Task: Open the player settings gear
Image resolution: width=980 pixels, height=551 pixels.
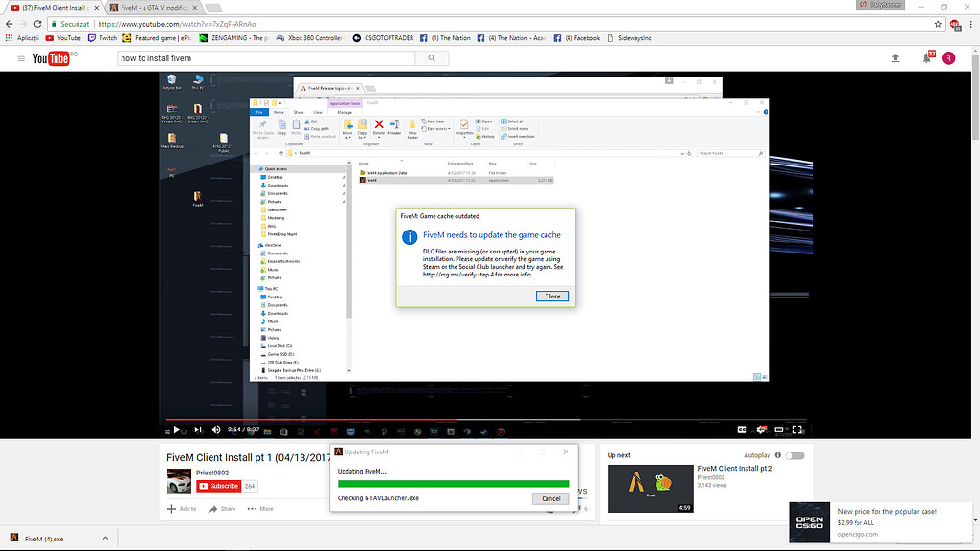Action: click(762, 430)
